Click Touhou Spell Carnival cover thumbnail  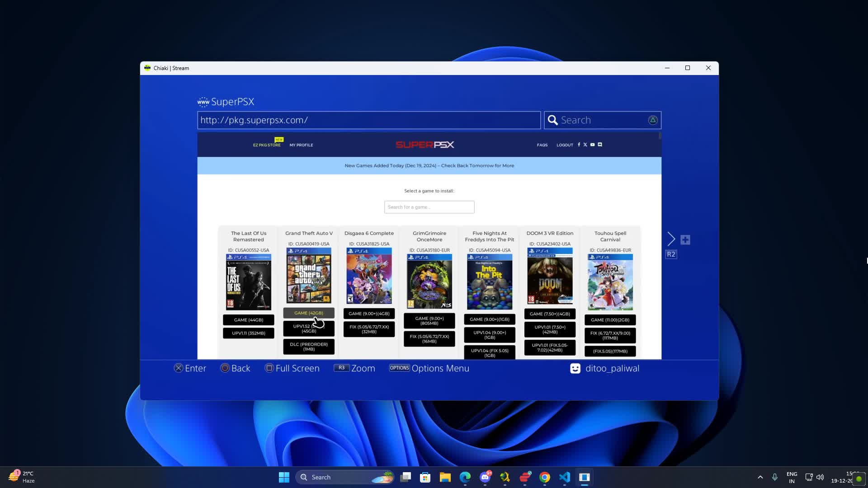coord(610,282)
